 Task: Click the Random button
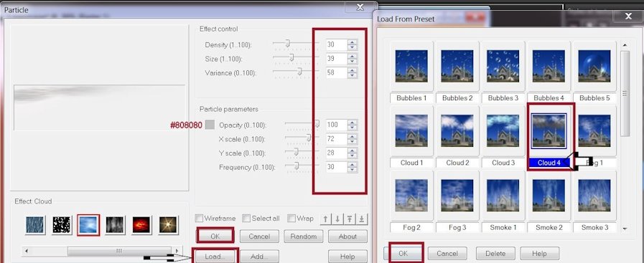(x=304, y=236)
